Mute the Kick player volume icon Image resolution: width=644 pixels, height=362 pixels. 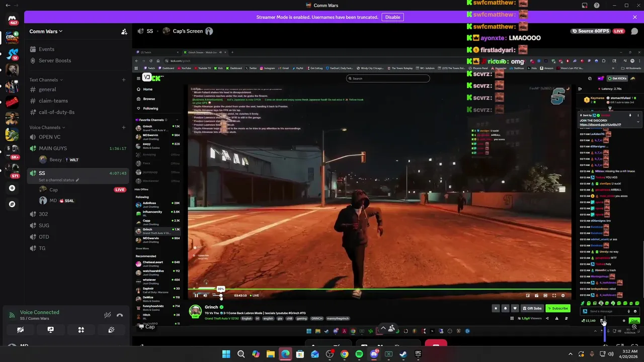click(205, 296)
